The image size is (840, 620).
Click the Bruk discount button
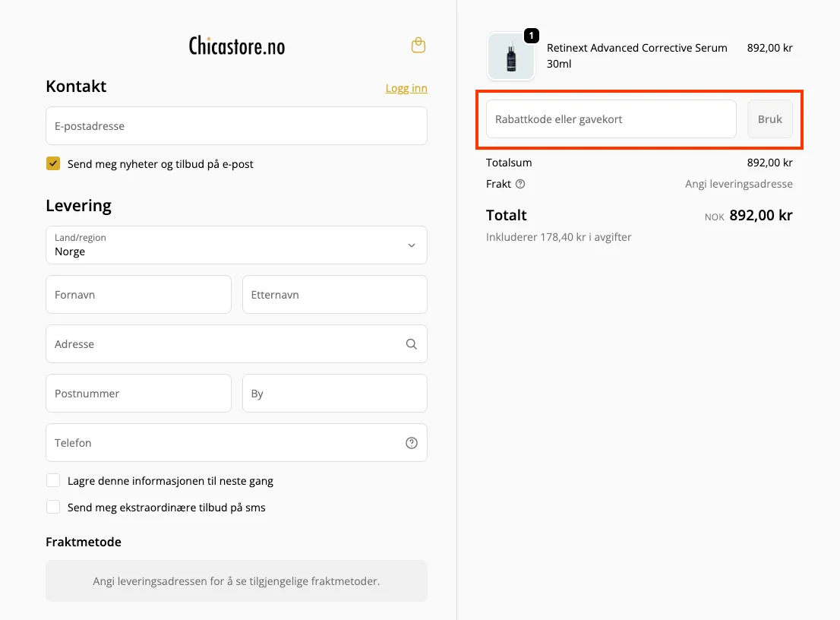pyautogui.click(x=770, y=119)
